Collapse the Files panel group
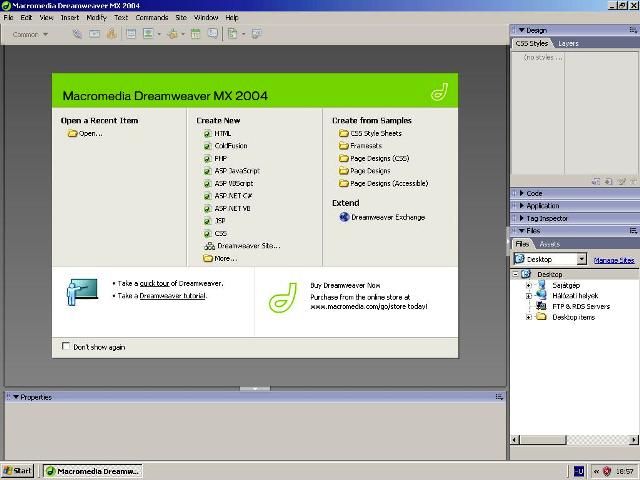The width and height of the screenshot is (640, 480). [521, 231]
